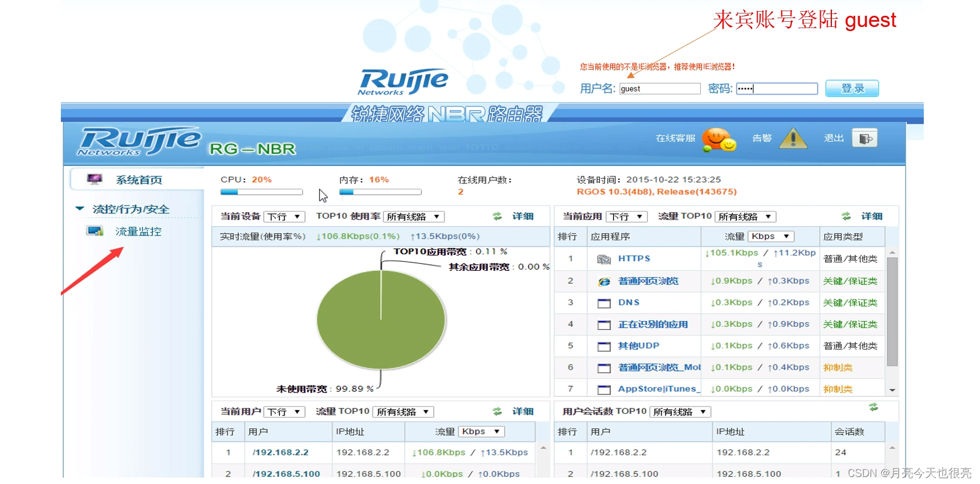The image size is (980, 484).
Task: Click the icon beside 正在识别的应用
Action: (x=604, y=325)
